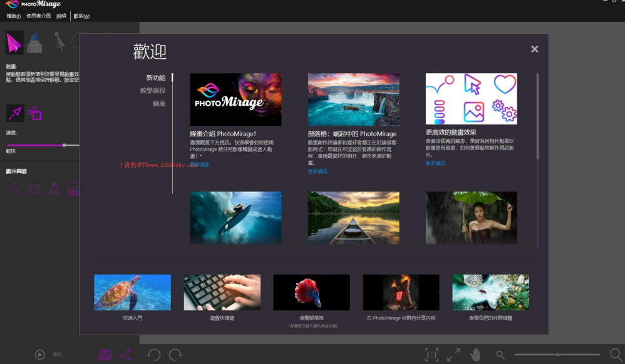The image size is (625, 364).
Task: Click the redo arrow icon
Action: pyautogui.click(x=175, y=355)
